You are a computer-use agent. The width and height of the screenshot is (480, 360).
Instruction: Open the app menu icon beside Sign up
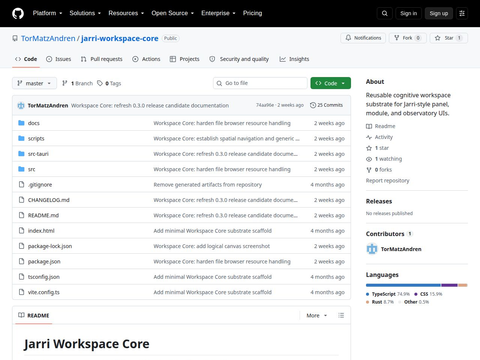click(x=462, y=13)
